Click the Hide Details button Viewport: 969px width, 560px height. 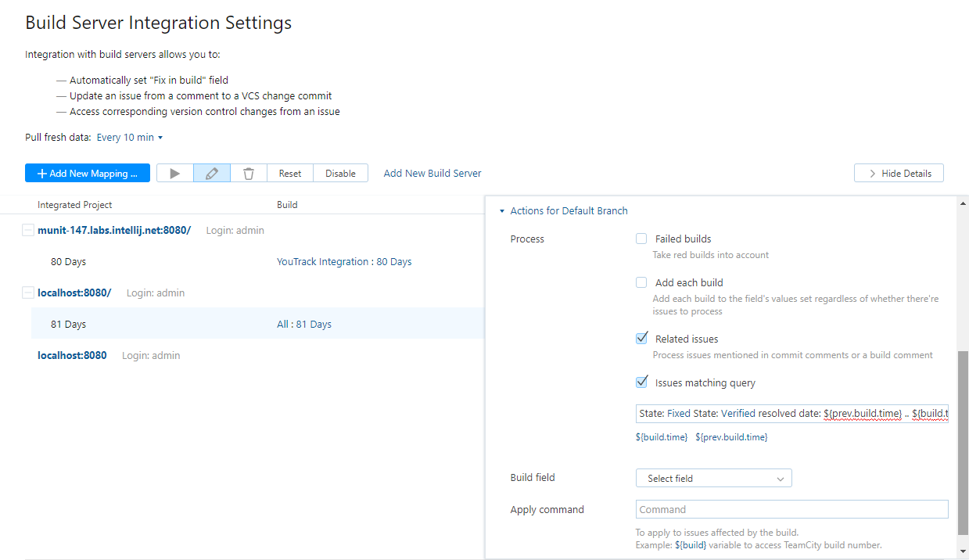pos(899,174)
